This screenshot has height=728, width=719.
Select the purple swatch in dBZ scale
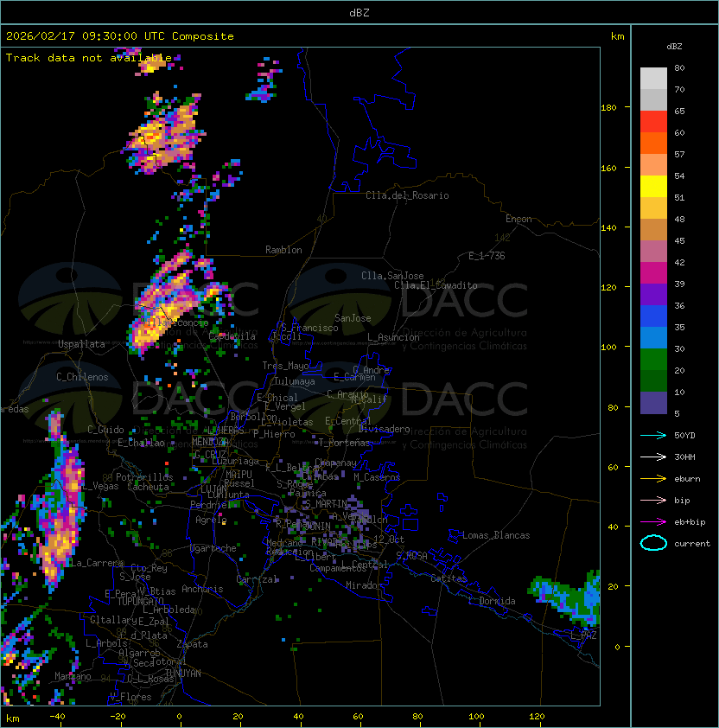click(x=653, y=295)
